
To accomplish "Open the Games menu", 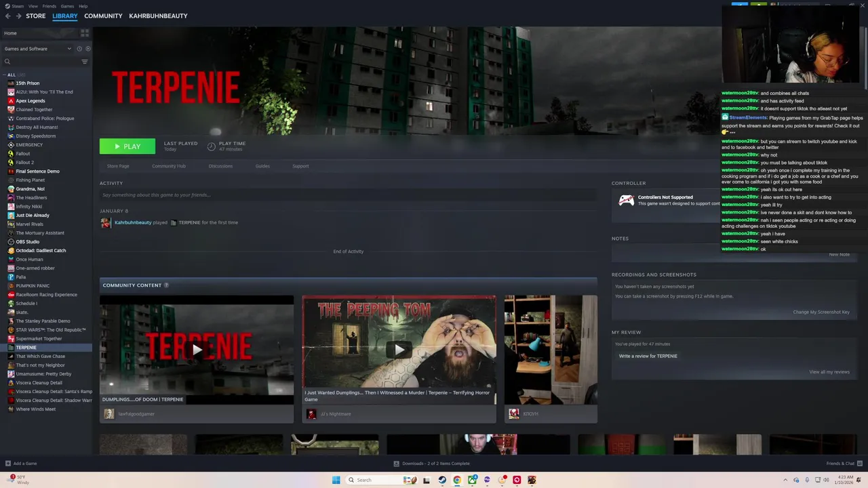I will coord(67,6).
